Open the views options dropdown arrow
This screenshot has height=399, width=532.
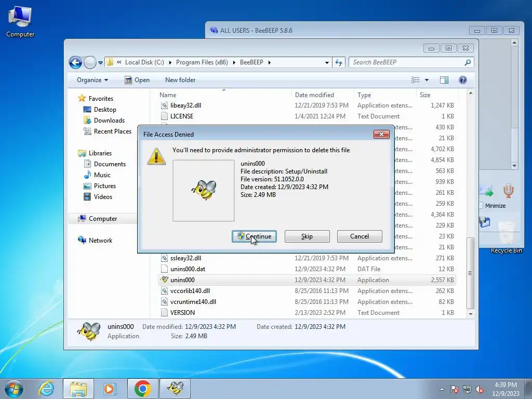pyautogui.click(x=427, y=80)
